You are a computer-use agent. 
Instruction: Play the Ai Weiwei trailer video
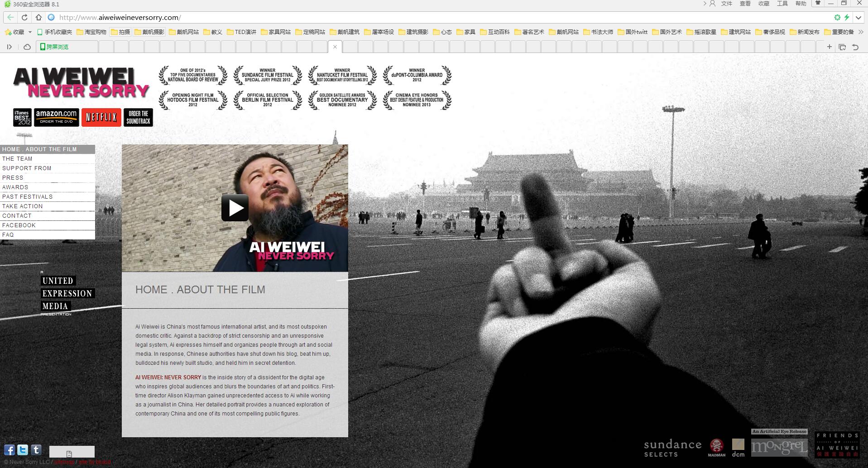pos(235,208)
